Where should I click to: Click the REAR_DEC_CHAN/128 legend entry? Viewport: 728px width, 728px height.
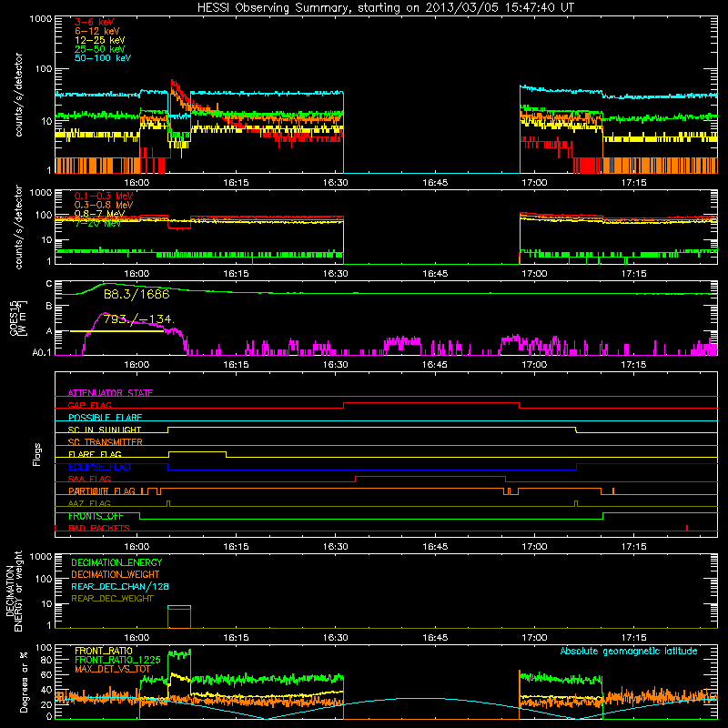(x=120, y=586)
